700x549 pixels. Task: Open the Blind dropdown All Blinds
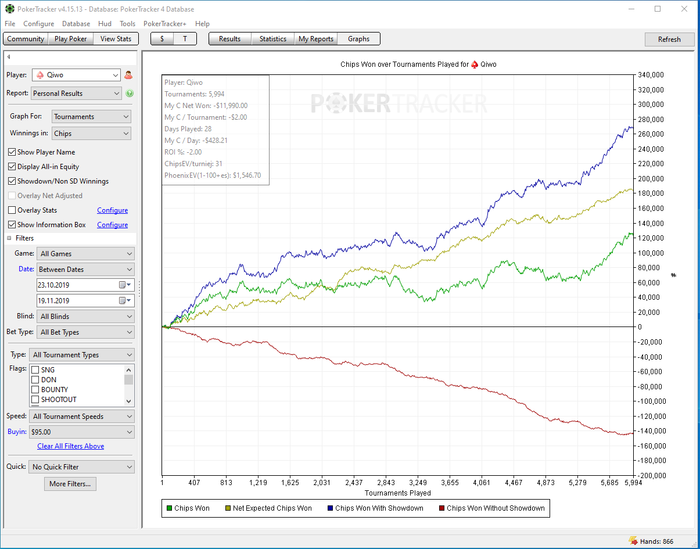click(x=85, y=316)
